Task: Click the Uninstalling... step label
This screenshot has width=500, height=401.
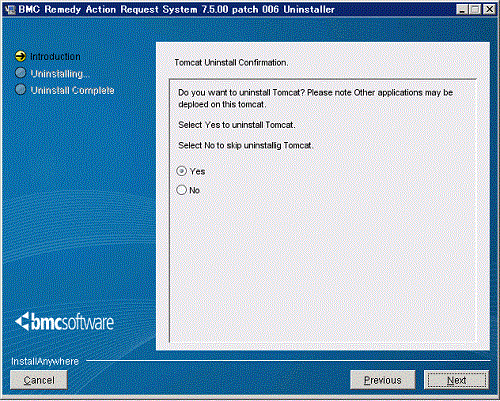Action: coord(60,74)
